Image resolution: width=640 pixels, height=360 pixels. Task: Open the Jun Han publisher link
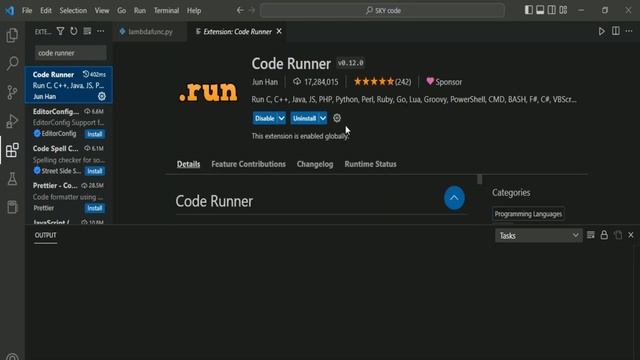(x=264, y=82)
